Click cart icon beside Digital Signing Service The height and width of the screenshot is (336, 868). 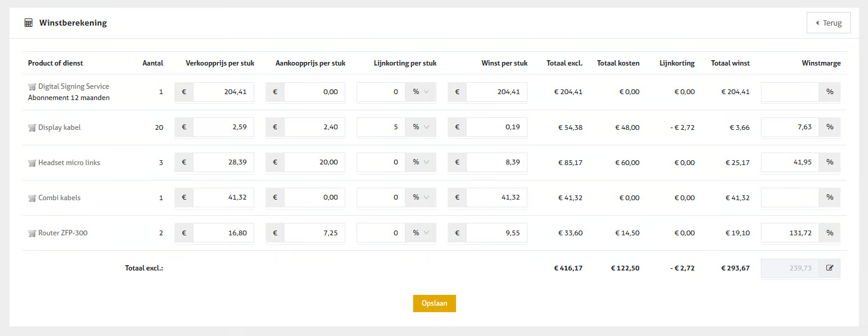32,86
